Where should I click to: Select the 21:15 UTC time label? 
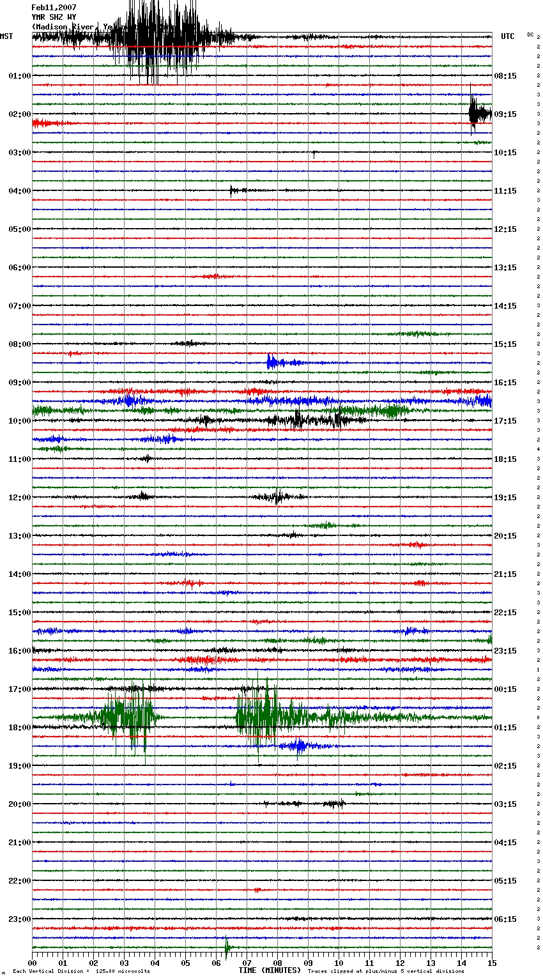click(505, 574)
